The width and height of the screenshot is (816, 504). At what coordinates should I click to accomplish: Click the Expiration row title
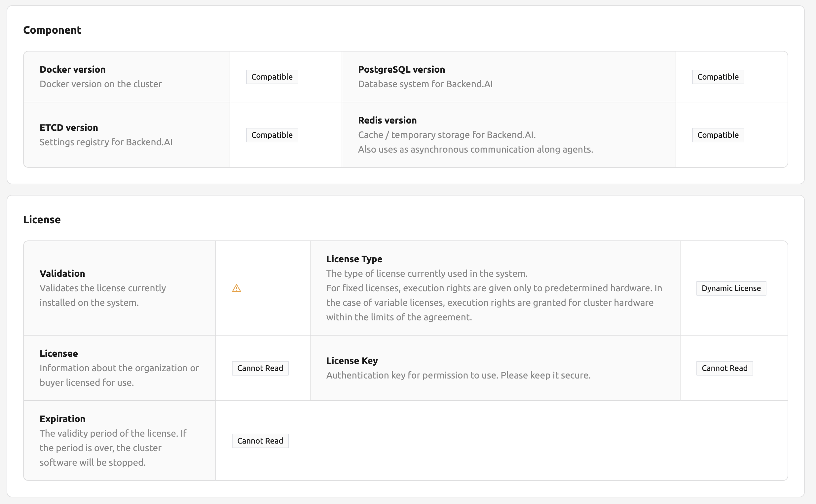[x=62, y=419]
